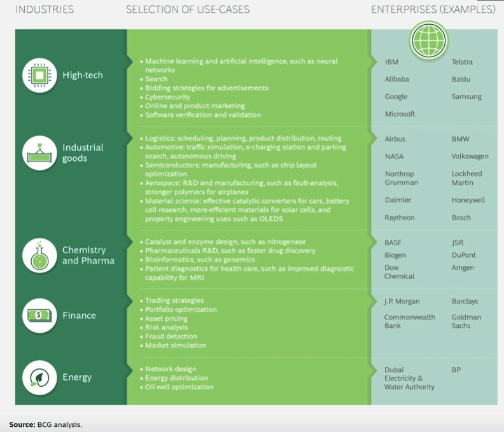Click the Raytheon enterprise name

click(x=400, y=218)
